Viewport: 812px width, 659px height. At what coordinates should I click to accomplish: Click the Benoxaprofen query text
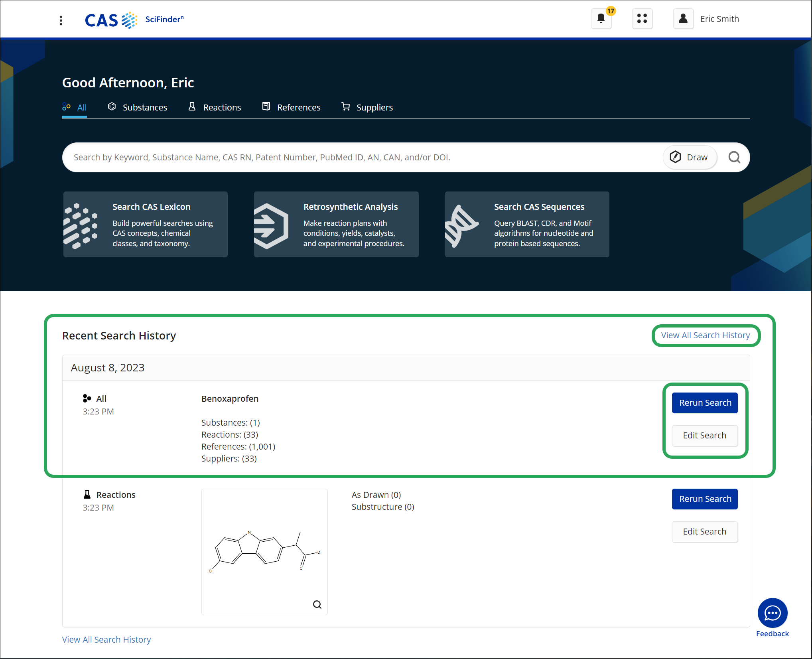(230, 399)
